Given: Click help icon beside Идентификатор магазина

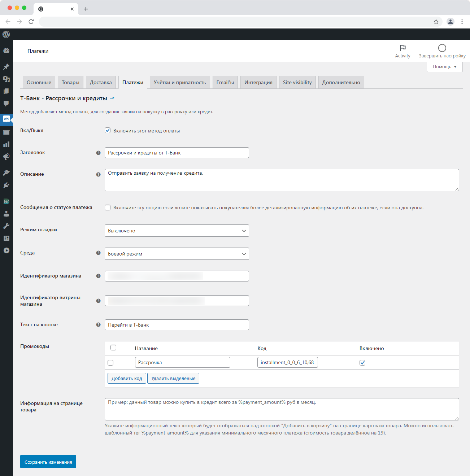Looking at the screenshot, I should [x=98, y=276].
